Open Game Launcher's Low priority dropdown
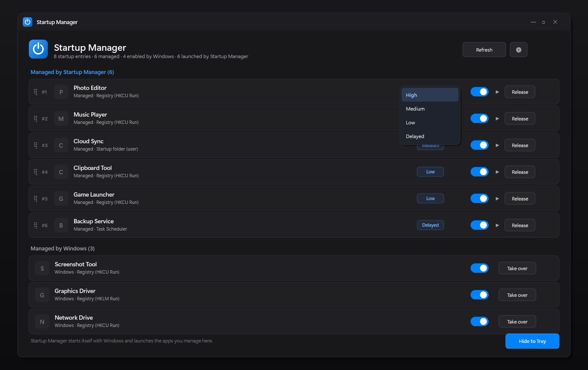The width and height of the screenshot is (588, 370). point(430,199)
